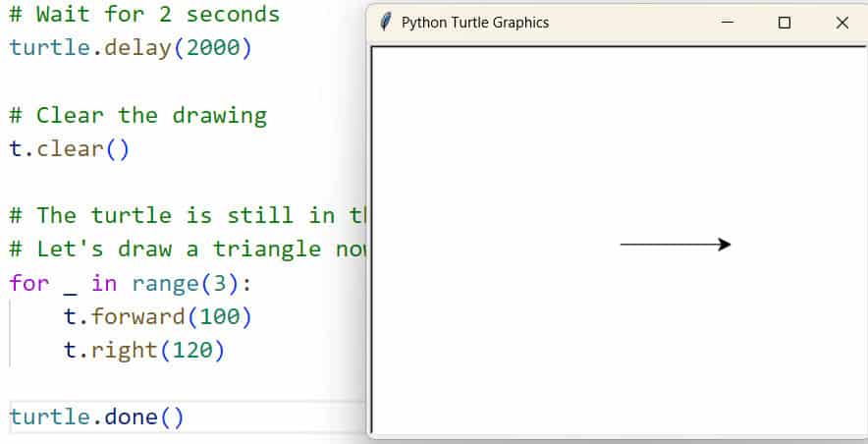
Task: Click the feather icon in the Turtle window title bar
Action: pyautogui.click(x=386, y=23)
